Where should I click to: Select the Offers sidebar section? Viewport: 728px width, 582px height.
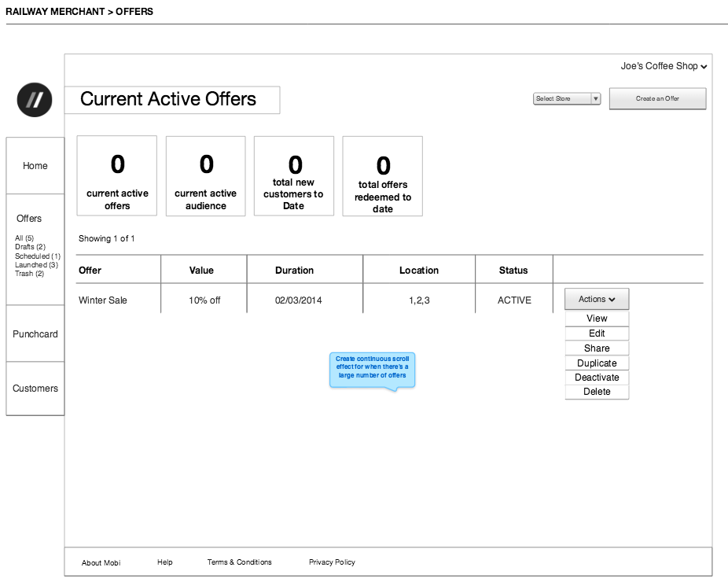29,219
